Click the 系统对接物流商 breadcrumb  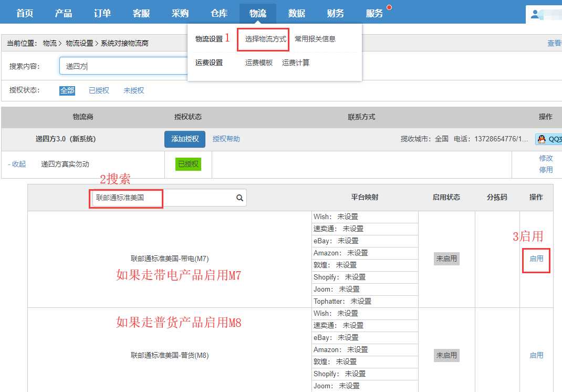click(124, 44)
